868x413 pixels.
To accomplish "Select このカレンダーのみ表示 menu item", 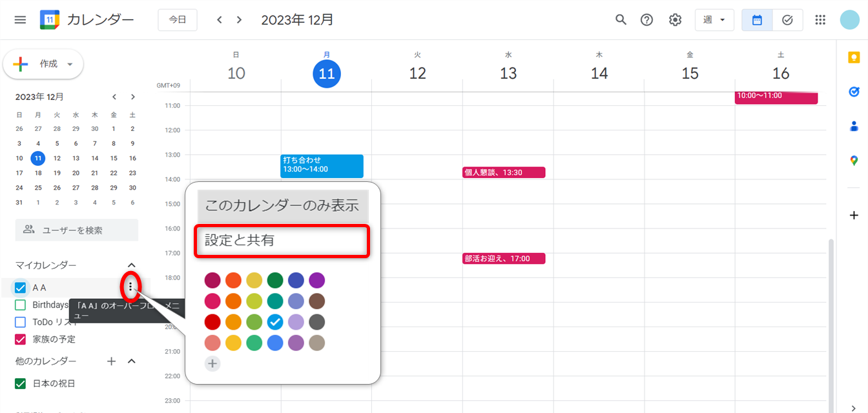I will click(x=282, y=206).
